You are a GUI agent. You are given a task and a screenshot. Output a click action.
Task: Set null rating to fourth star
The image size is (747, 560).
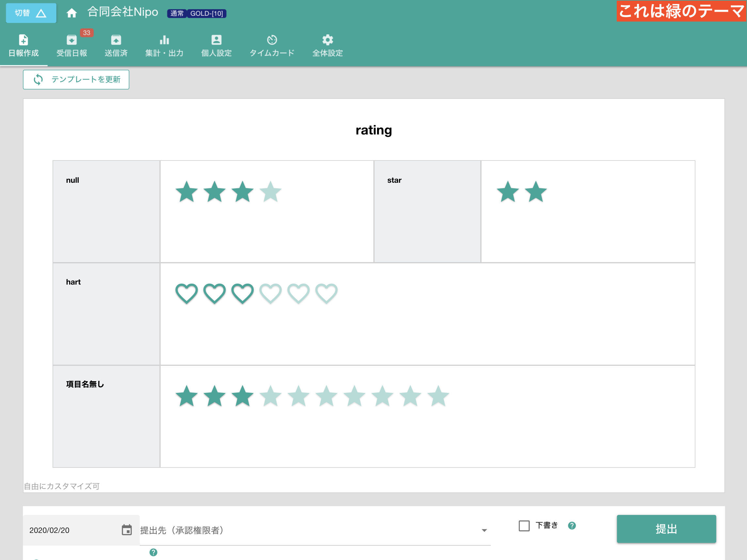coord(271,192)
